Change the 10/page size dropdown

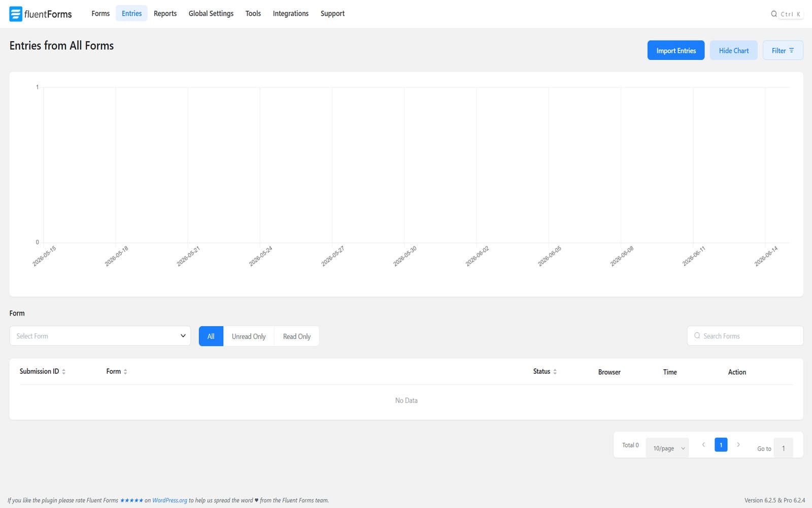click(668, 448)
